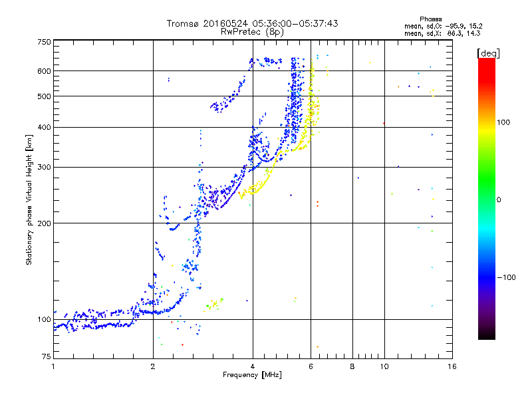Click the y-axis tick label "400"
Viewport: 532px width, 399px height.
pos(44,127)
